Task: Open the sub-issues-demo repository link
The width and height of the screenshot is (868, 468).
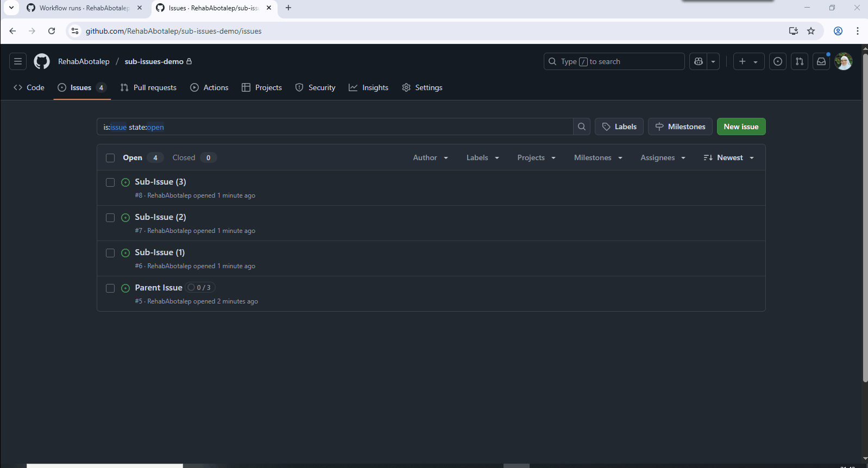Action: (x=154, y=61)
